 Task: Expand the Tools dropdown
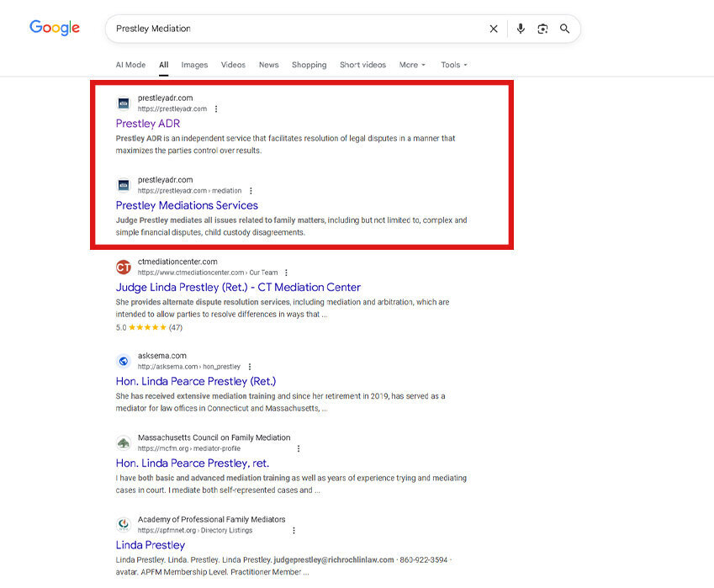[x=454, y=65]
